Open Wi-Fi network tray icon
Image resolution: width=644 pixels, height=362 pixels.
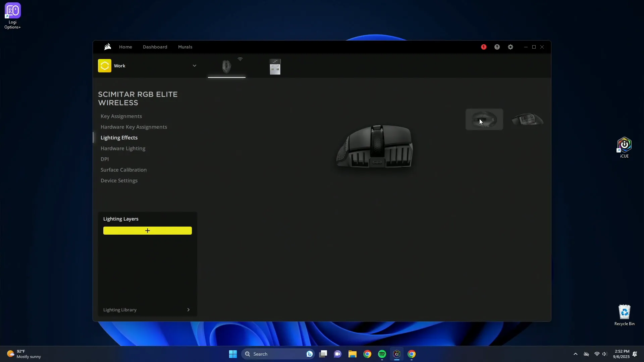[597, 354]
